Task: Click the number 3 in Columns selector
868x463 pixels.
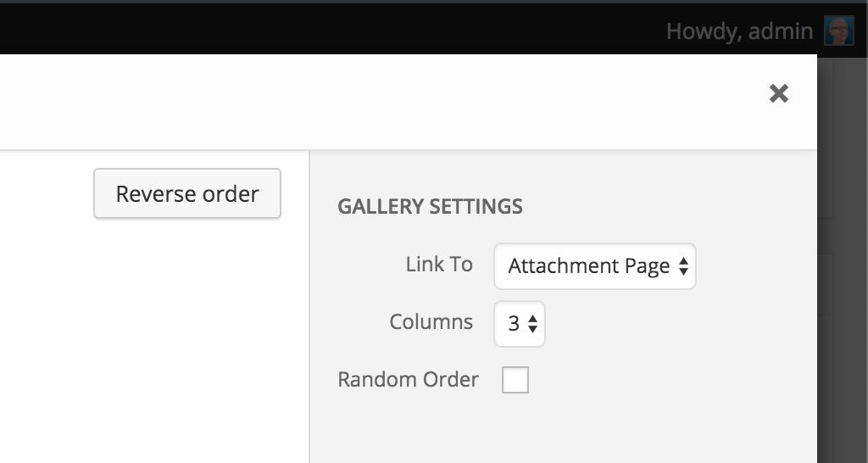Action: tap(514, 324)
